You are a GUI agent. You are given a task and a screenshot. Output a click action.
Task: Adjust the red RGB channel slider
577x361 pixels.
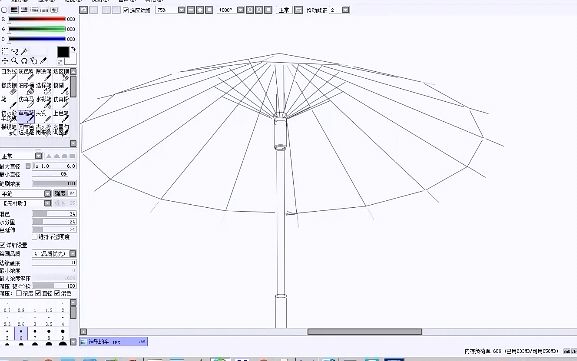pos(37,19)
